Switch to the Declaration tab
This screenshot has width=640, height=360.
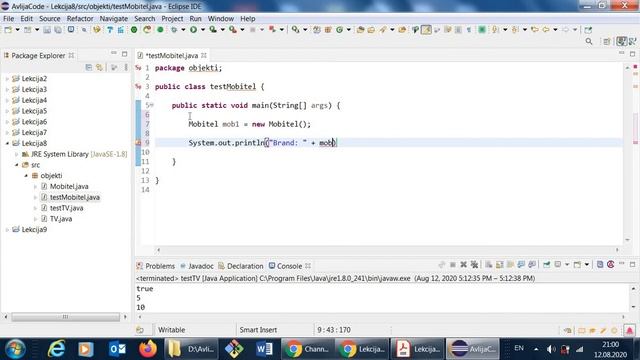[x=241, y=266]
